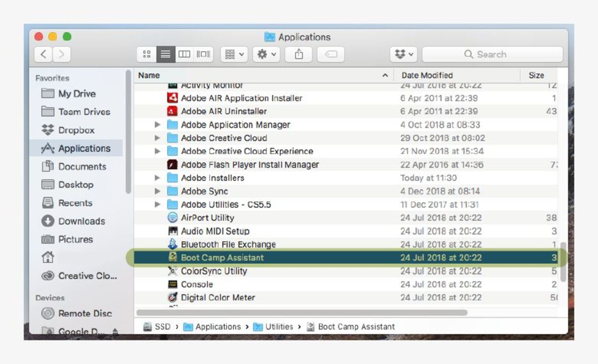Sort by the Size column header
The width and height of the screenshot is (598, 364).
(x=539, y=75)
